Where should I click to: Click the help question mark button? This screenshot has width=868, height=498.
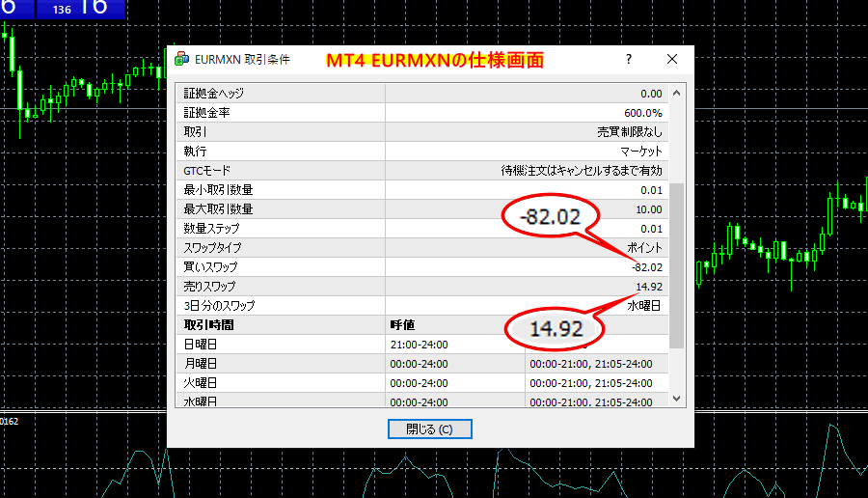tap(628, 59)
